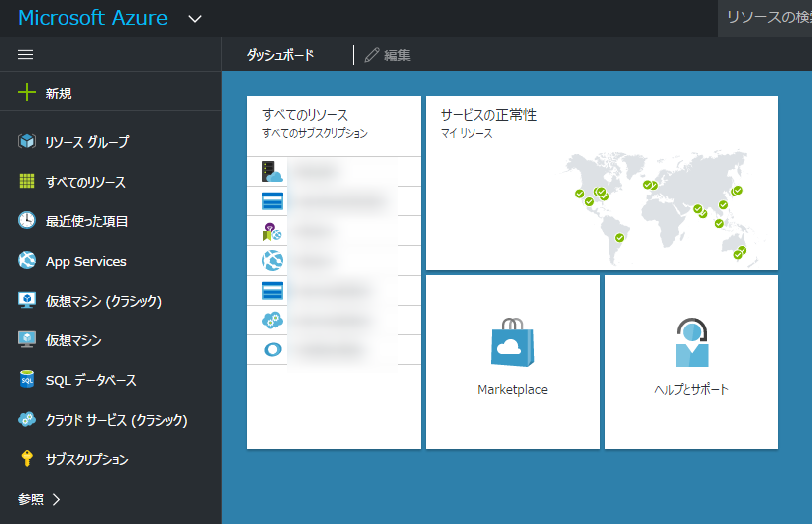Select the 仮想マシン monitor icon
Viewport: 812px width, 524px height.
[27, 340]
